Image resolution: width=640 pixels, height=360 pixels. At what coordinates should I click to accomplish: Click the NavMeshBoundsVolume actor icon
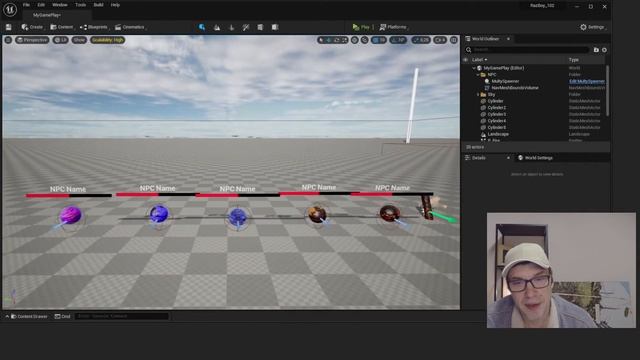coord(487,88)
